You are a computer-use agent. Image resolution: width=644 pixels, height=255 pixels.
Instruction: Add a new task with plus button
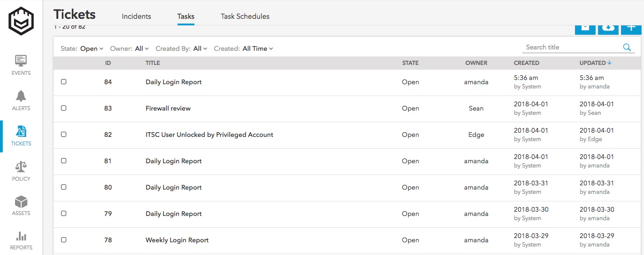pos(631,28)
